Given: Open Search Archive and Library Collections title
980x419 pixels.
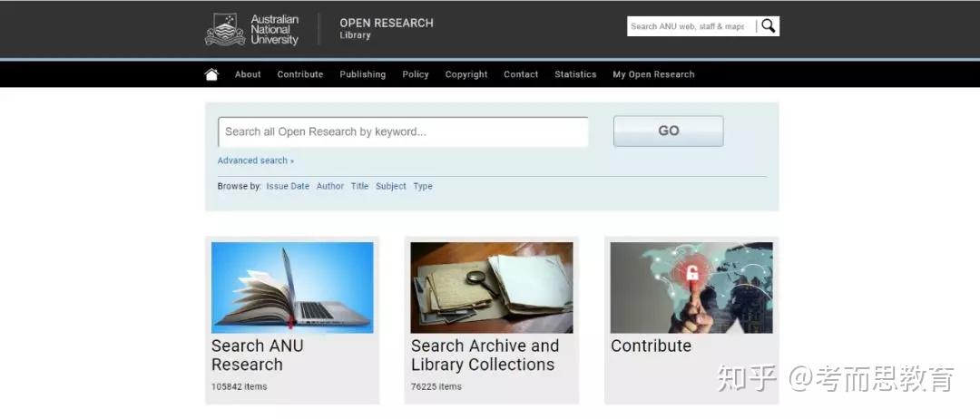Looking at the screenshot, I should point(485,356).
